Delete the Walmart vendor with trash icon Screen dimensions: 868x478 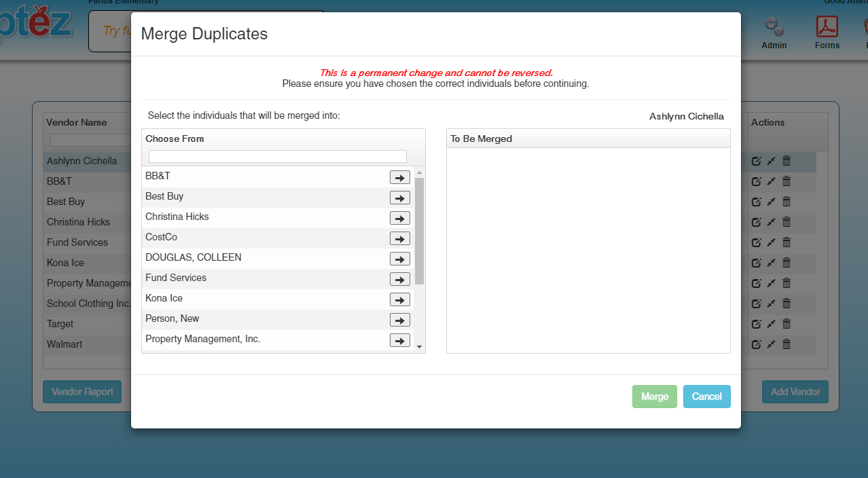(x=786, y=344)
